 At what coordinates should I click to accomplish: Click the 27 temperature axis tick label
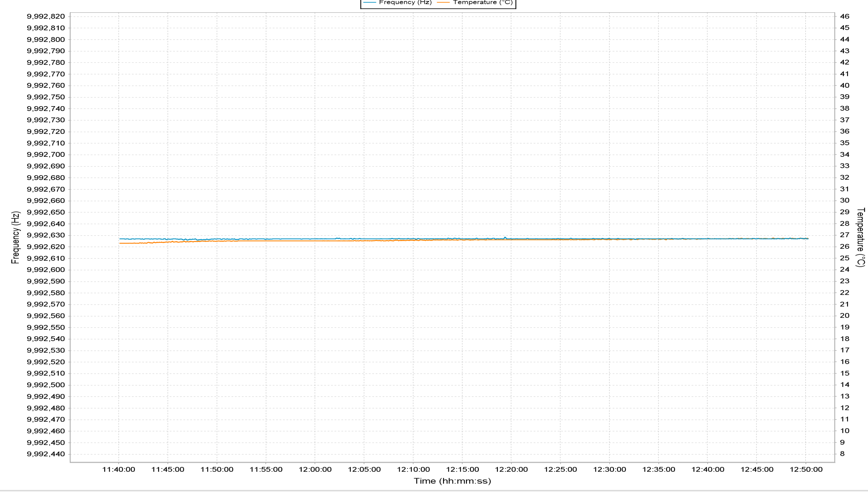(845, 235)
